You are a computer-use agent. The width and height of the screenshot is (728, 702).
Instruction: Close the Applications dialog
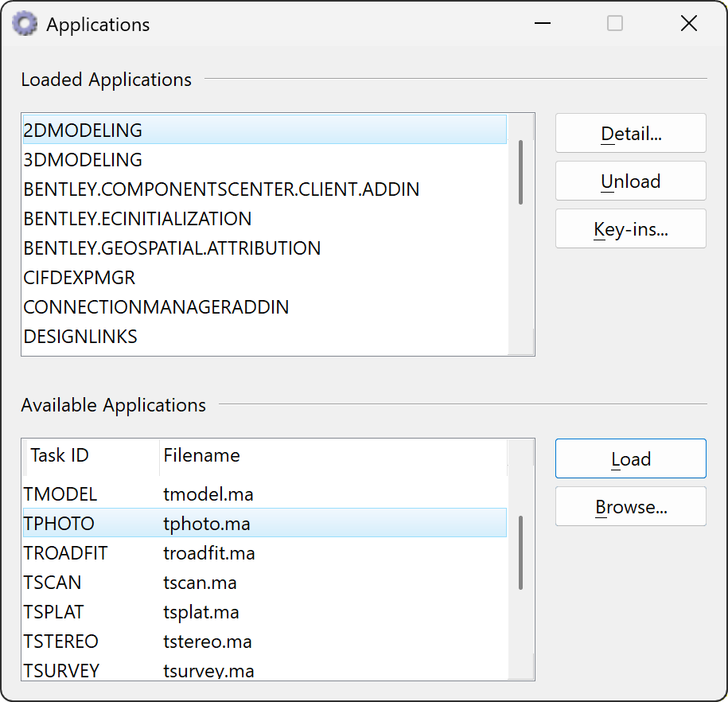click(689, 23)
